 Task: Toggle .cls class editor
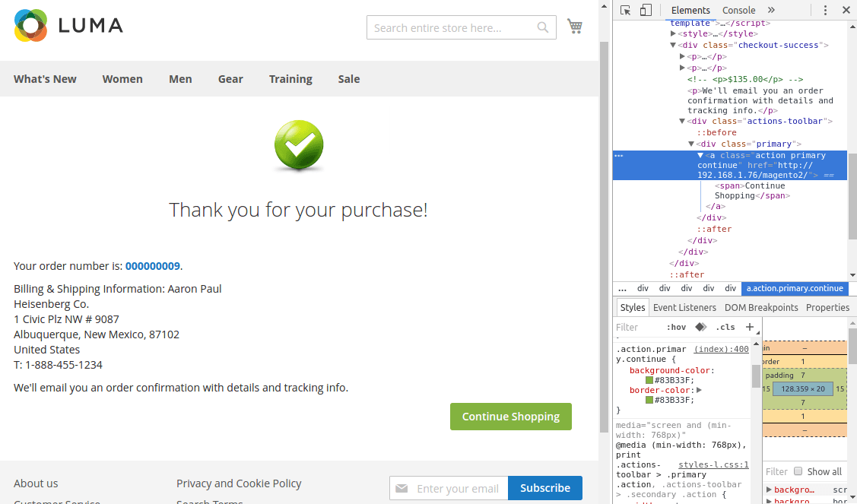click(x=725, y=327)
